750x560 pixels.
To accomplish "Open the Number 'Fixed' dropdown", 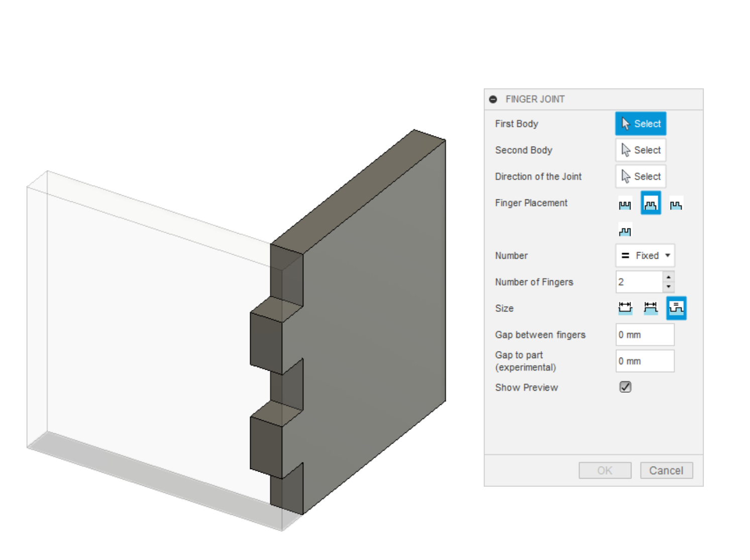I will coord(645,256).
